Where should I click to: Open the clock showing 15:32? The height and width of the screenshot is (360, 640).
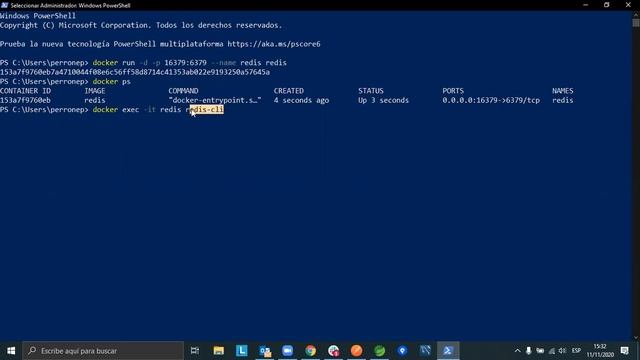(600, 351)
